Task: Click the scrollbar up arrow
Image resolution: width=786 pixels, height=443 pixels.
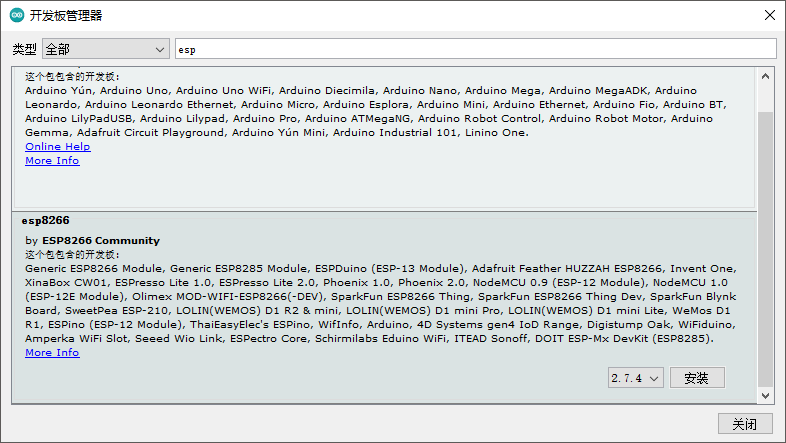Action: [x=766, y=76]
